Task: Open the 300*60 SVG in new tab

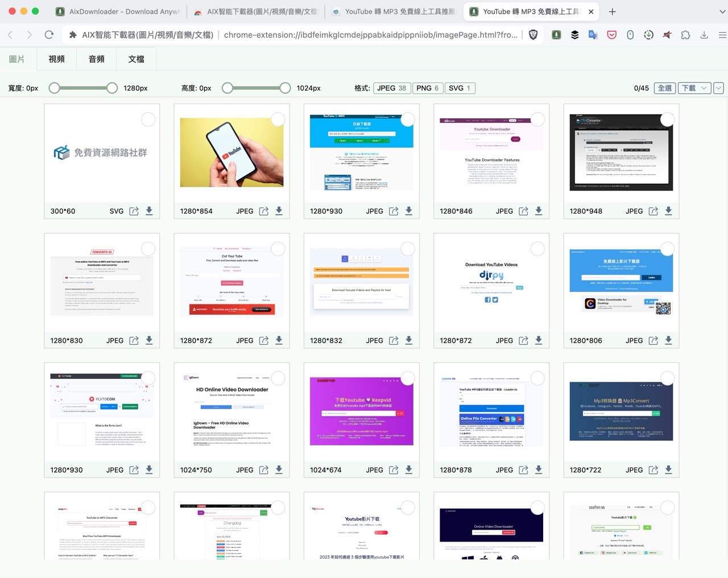Action: pyautogui.click(x=134, y=211)
